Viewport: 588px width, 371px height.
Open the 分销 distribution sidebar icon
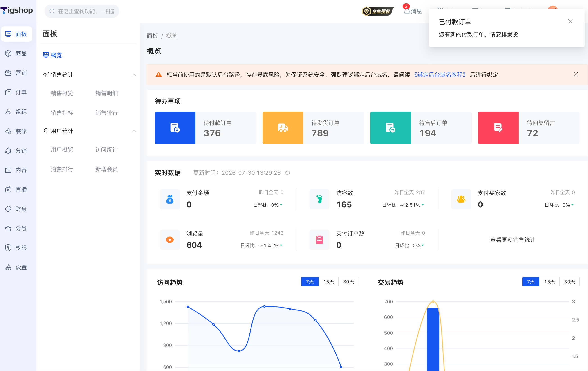(x=8, y=151)
